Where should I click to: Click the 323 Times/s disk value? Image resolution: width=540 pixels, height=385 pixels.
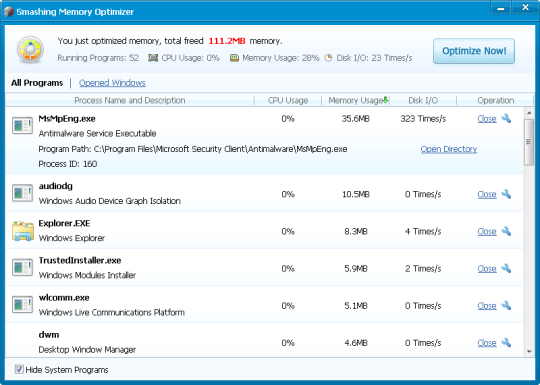click(x=423, y=119)
